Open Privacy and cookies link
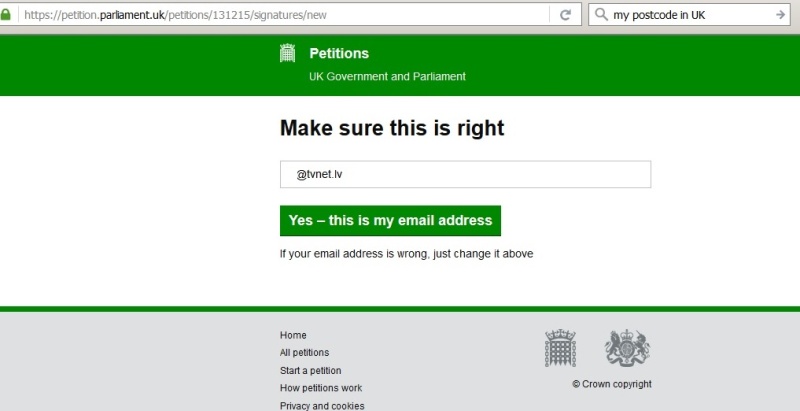Screen dimensions: 800x411 click(x=322, y=406)
